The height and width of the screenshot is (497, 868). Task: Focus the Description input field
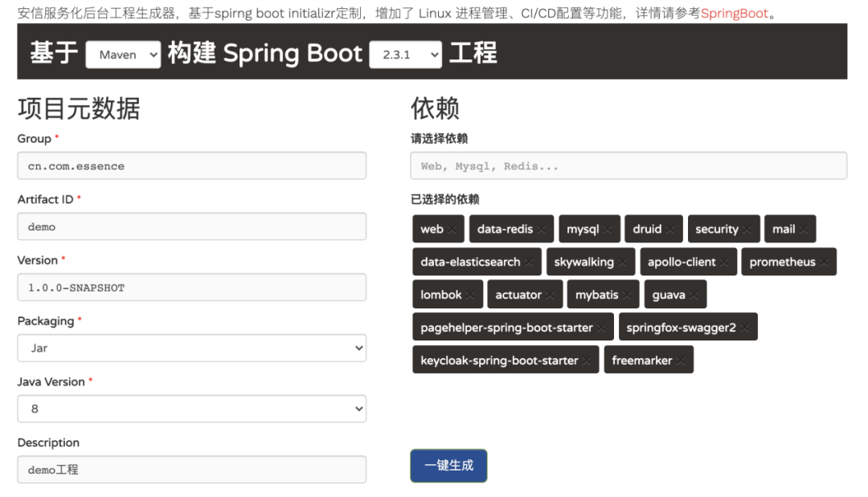pos(191,470)
